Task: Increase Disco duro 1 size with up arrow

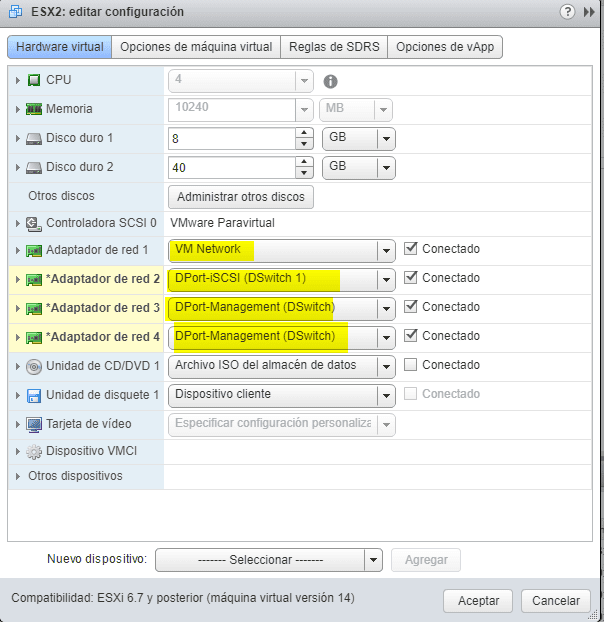Action: (304, 133)
